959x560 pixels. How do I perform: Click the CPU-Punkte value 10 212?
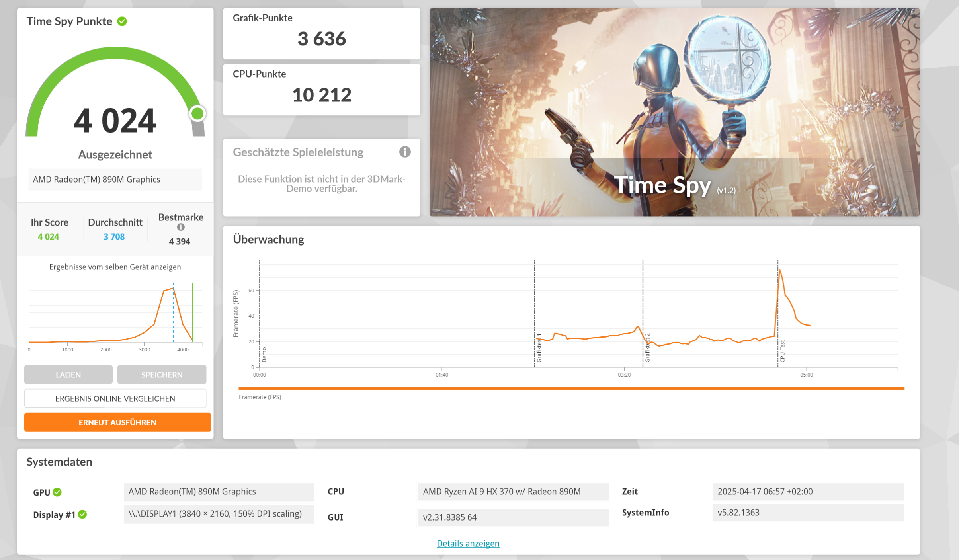322,95
